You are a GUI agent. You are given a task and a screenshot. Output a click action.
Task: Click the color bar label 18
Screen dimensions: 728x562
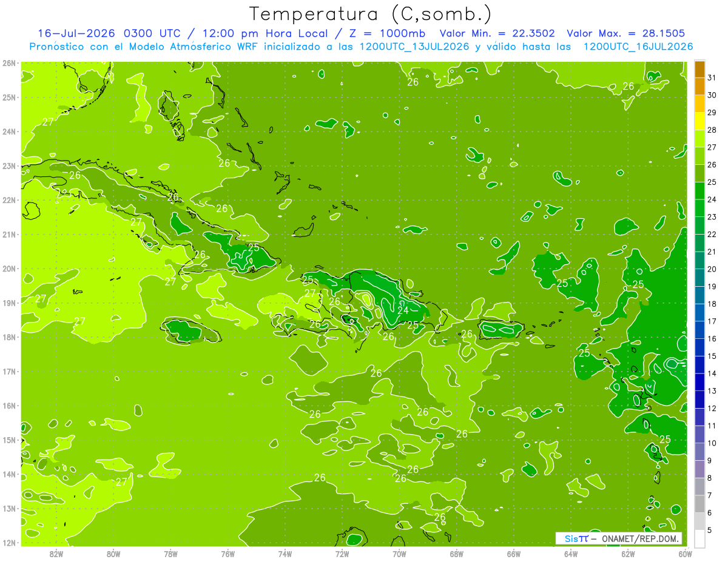coord(712,304)
